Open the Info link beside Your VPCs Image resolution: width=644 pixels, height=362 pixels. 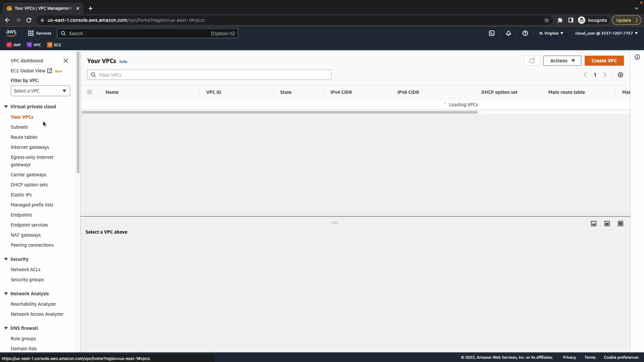(123, 62)
